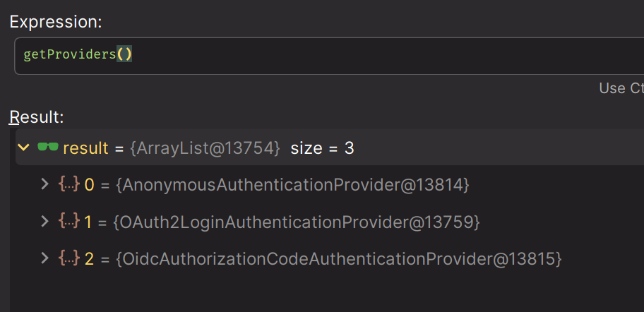This screenshot has width=644, height=312.
Task: Click the index '1' label in the list
Action: pyautogui.click(x=88, y=222)
